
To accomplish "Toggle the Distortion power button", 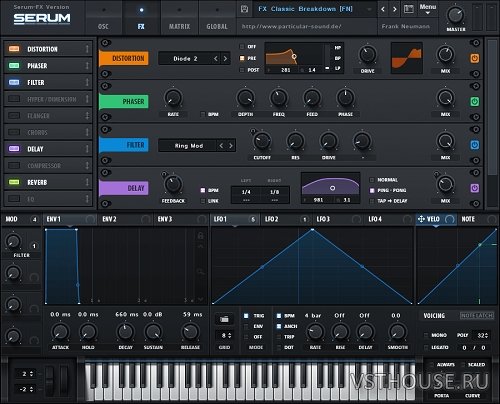I will click(x=475, y=58).
